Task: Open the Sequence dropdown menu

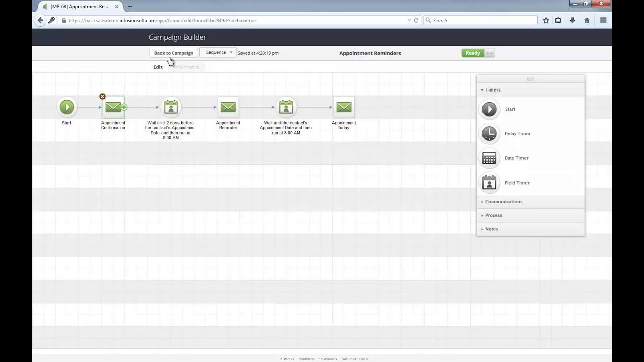Action: (218, 52)
